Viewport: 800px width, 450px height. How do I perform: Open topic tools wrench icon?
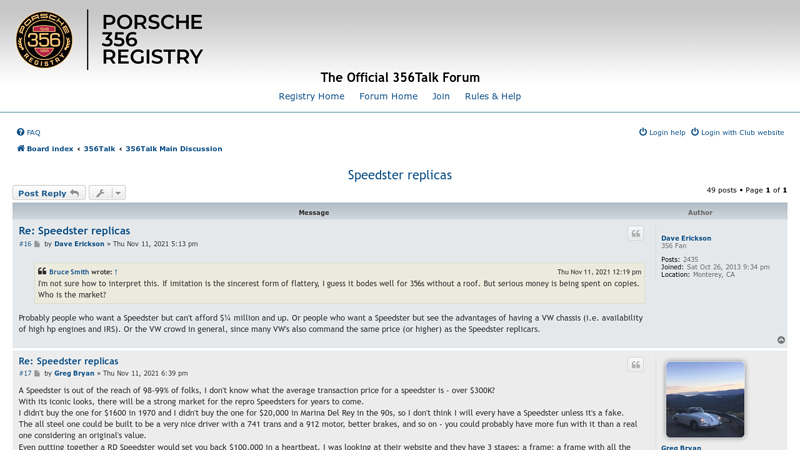[101, 193]
